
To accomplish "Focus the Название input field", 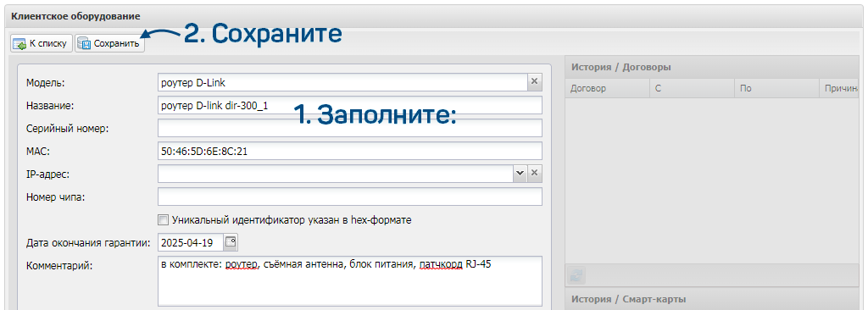I will point(350,105).
